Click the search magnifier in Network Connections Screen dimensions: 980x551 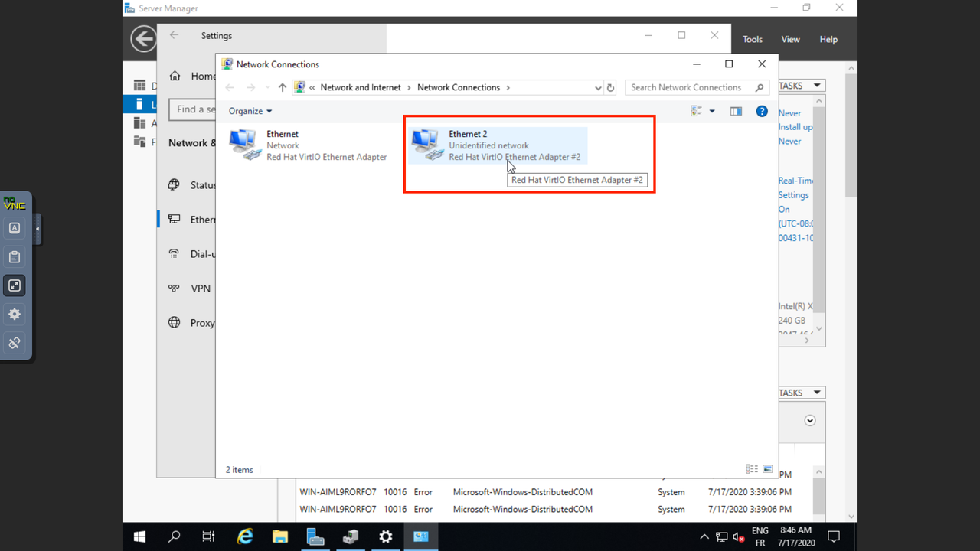coord(759,87)
